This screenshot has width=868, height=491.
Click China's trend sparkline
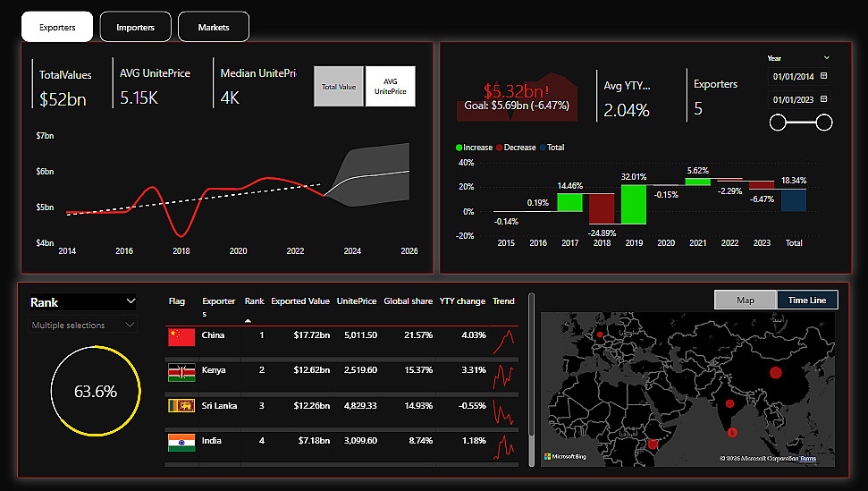pyautogui.click(x=504, y=342)
